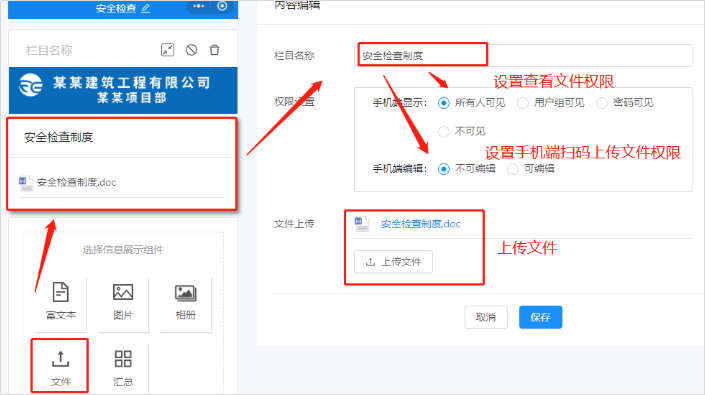Click 安全检查制度.doc in left preview
The image size is (705, 395).
click(76, 182)
